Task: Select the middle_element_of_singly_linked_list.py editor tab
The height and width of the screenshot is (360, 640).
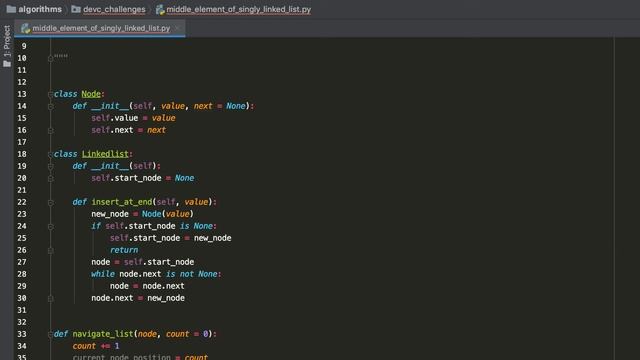Action: pyautogui.click(x=100, y=28)
